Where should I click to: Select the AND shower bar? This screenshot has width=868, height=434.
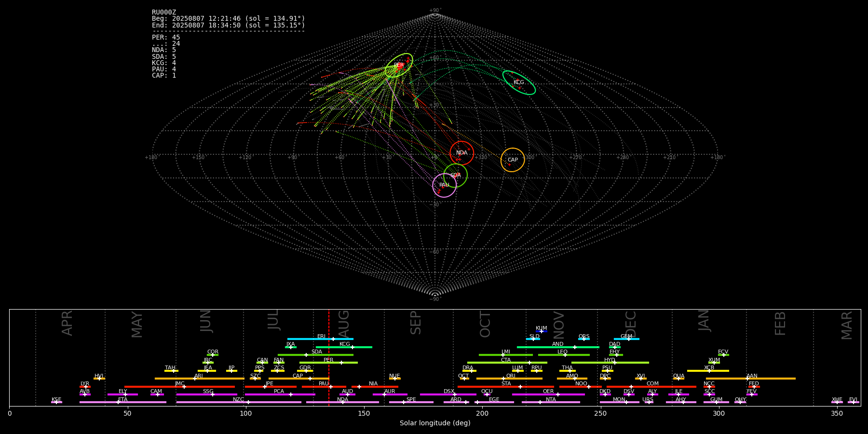tap(558, 347)
